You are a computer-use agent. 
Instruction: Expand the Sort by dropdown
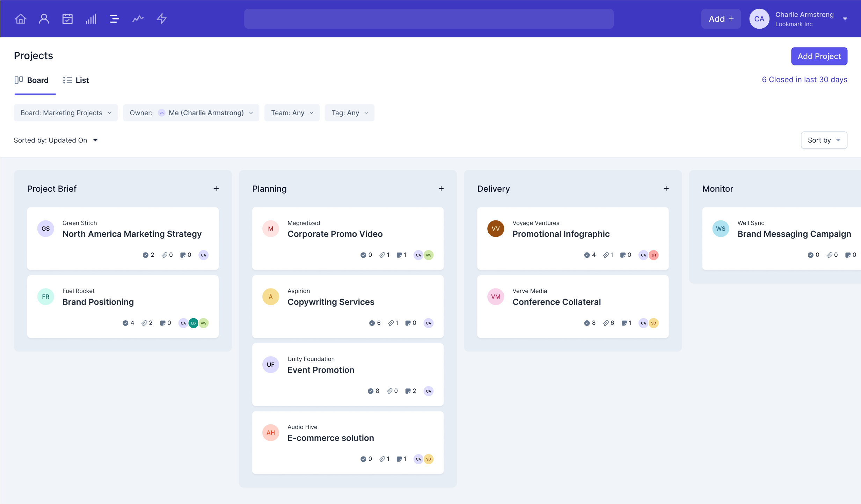tap(824, 140)
